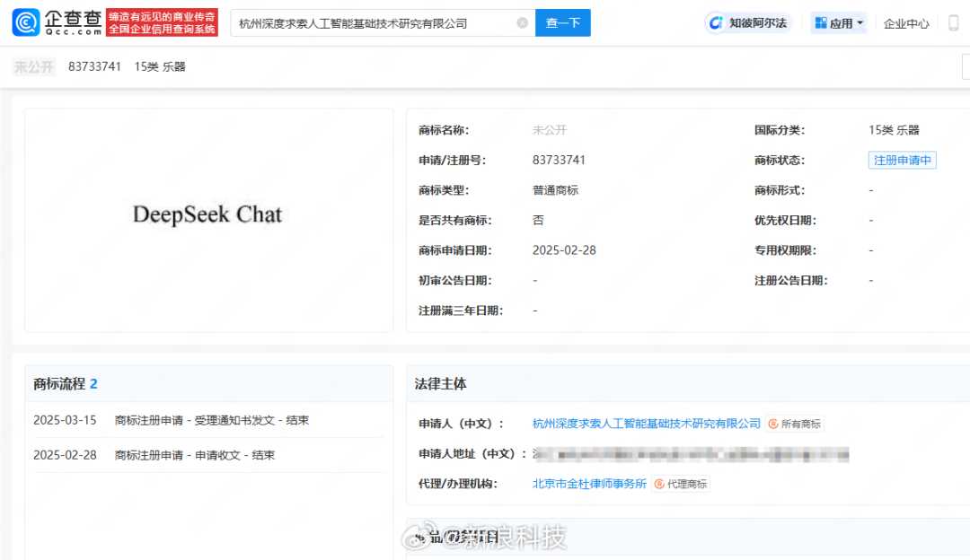Open agency 北京市金杜律师事务所 link
Screen dimensions: 970x560
click(589, 484)
